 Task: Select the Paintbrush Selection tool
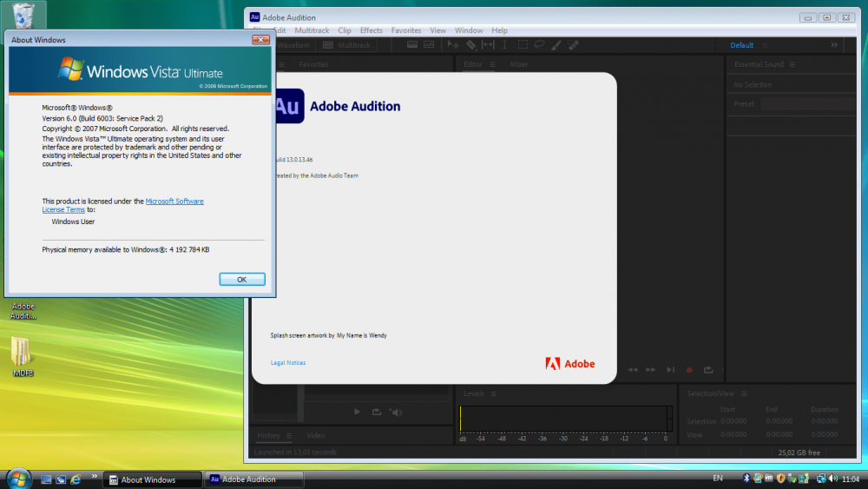click(x=556, y=45)
